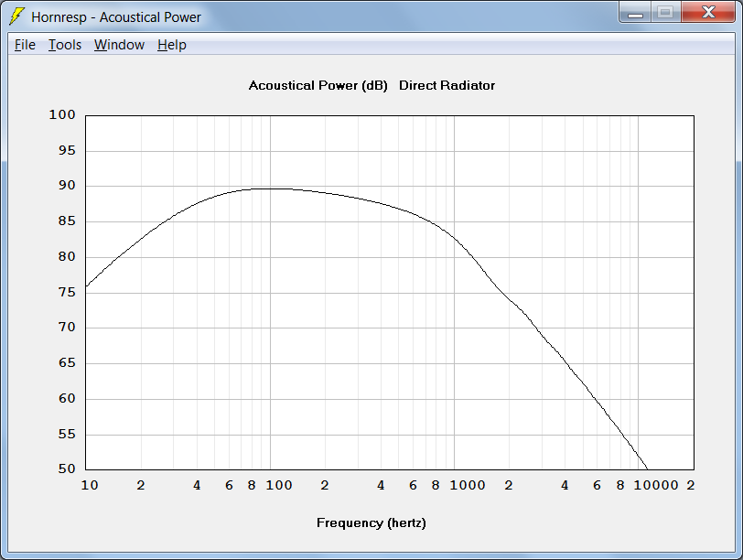Maximize the Hornresp window

pos(666,13)
